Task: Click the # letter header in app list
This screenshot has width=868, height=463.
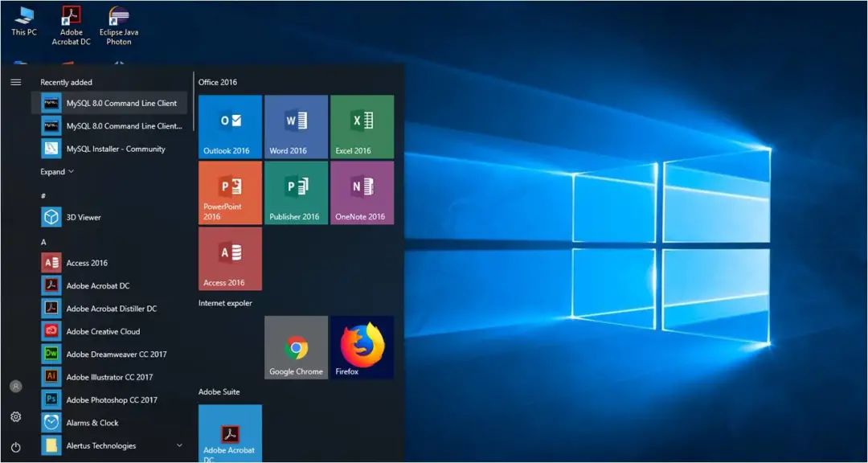Action: 43,195
